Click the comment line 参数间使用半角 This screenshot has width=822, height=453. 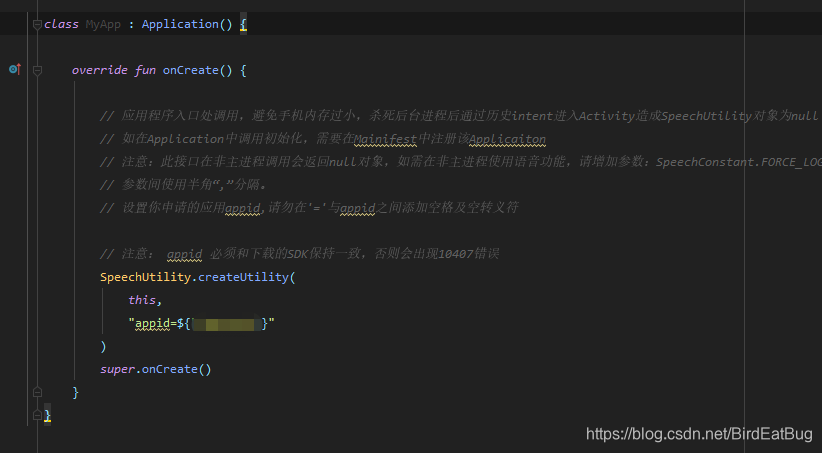183,185
